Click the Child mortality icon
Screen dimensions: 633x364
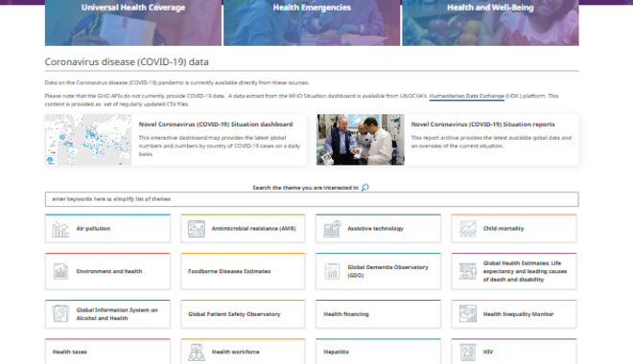tap(467, 229)
